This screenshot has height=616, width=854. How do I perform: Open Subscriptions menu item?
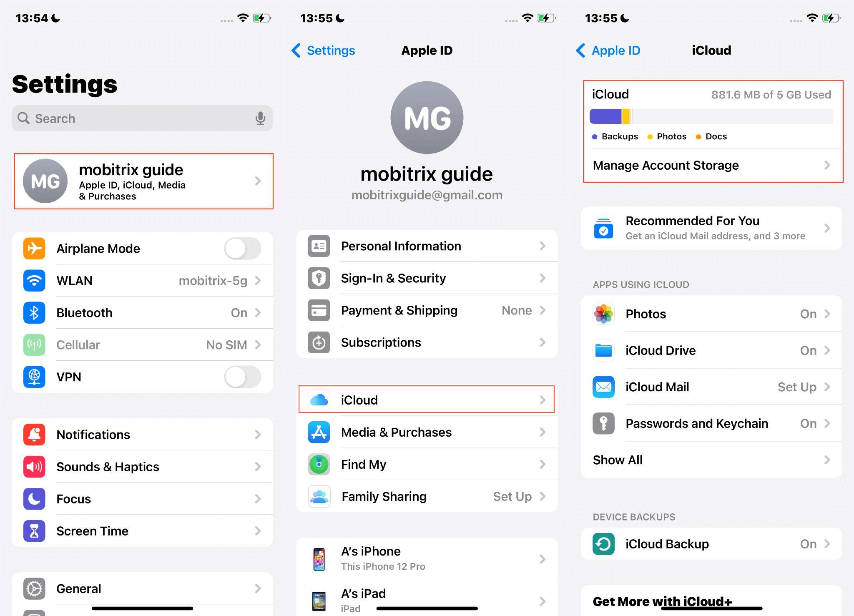pos(427,342)
